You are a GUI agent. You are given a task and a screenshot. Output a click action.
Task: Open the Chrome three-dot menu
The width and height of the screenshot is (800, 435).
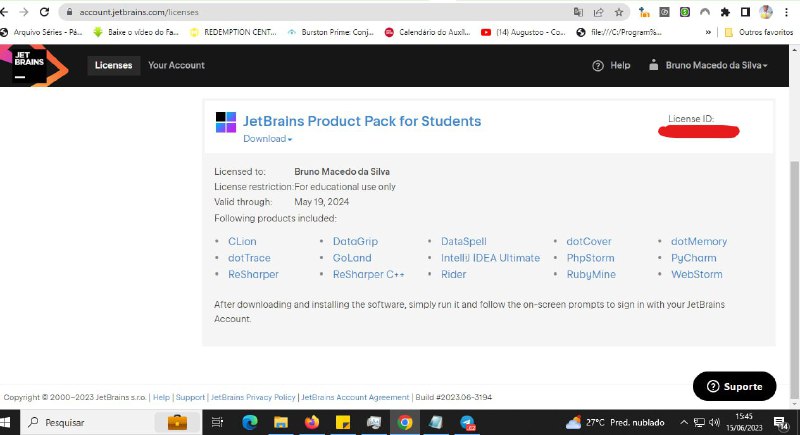point(786,12)
